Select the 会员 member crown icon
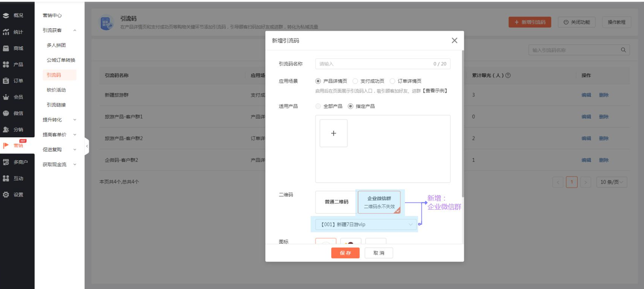Image resolution: width=644 pixels, height=289 pixels. tap(6, 97)
